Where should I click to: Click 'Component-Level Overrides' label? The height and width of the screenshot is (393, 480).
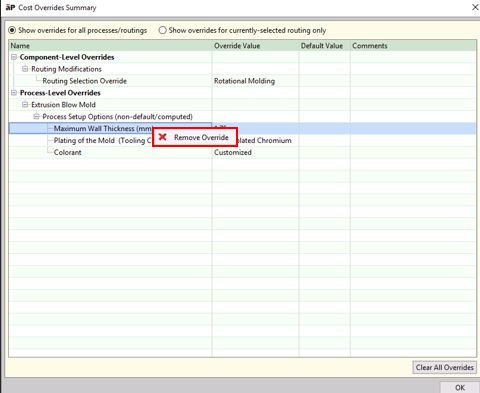click(x=67, y=57)
